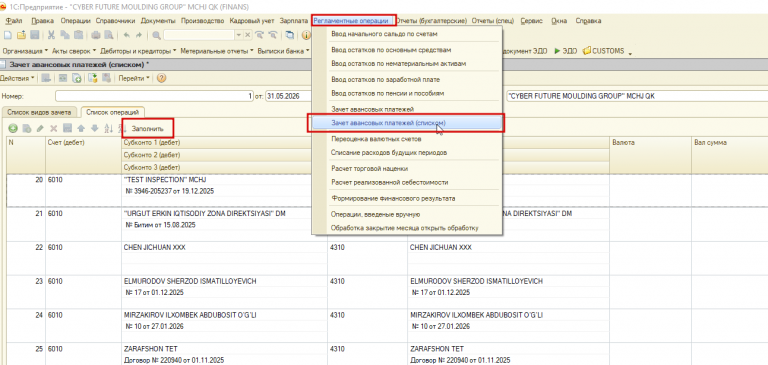Open the Документы menu
This screenshot has height=365, width=768.
click(x=158, y=21)
